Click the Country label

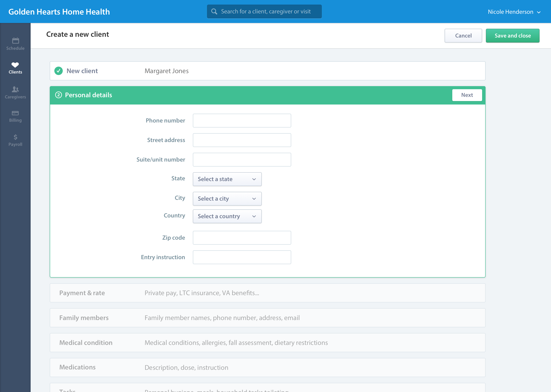click(174, 216)
